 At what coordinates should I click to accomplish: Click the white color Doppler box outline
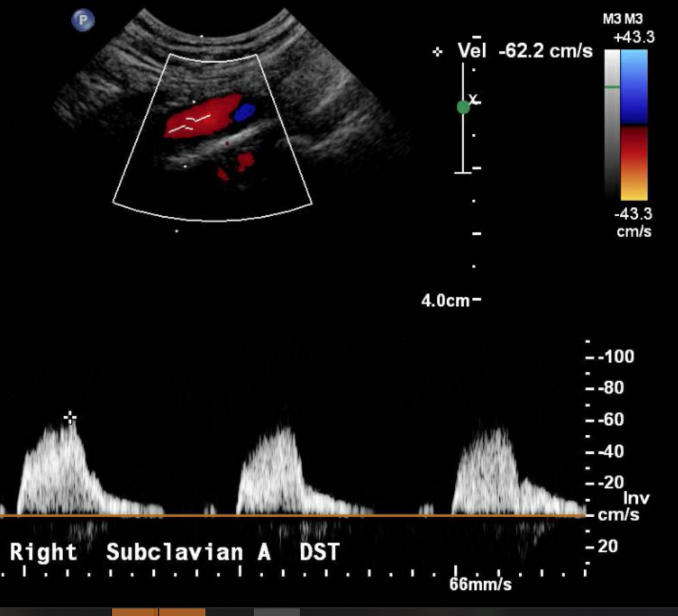212,137
